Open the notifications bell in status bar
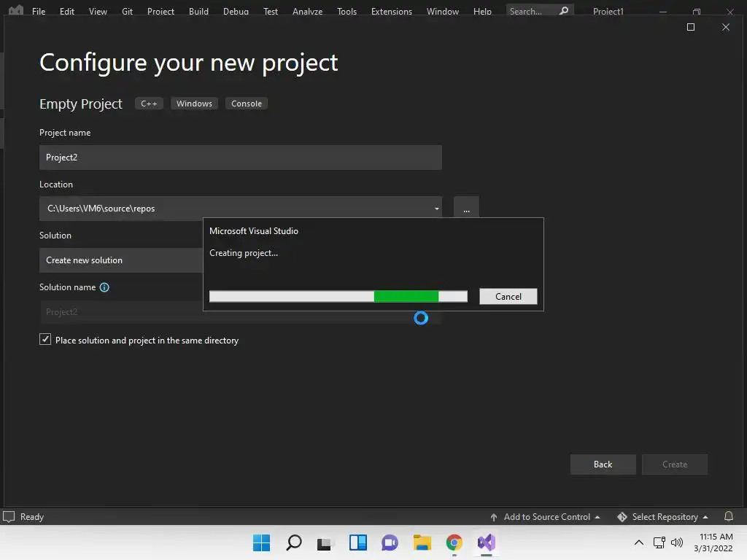This screenshot has height=560, width=747. (x=729, y=516)
